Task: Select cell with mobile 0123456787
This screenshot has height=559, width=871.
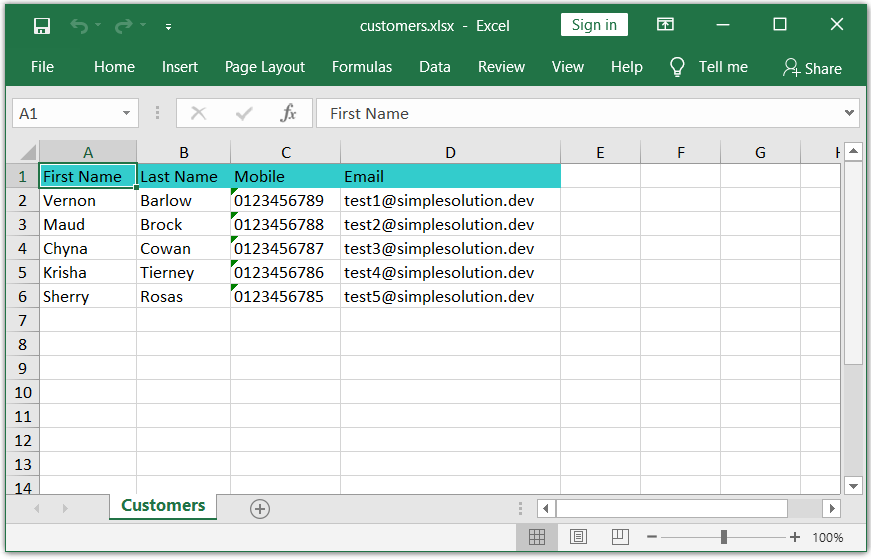Action: coord(286,248)
